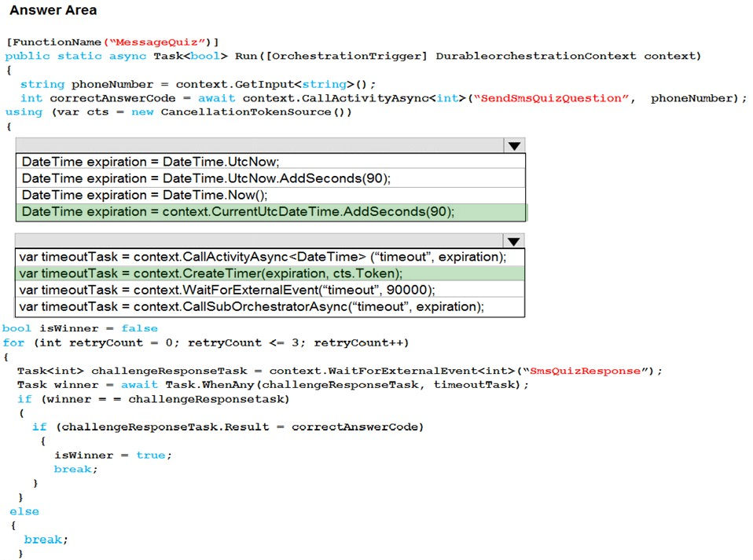Click 'isWinner = true;' assignment

coord(113,456)
